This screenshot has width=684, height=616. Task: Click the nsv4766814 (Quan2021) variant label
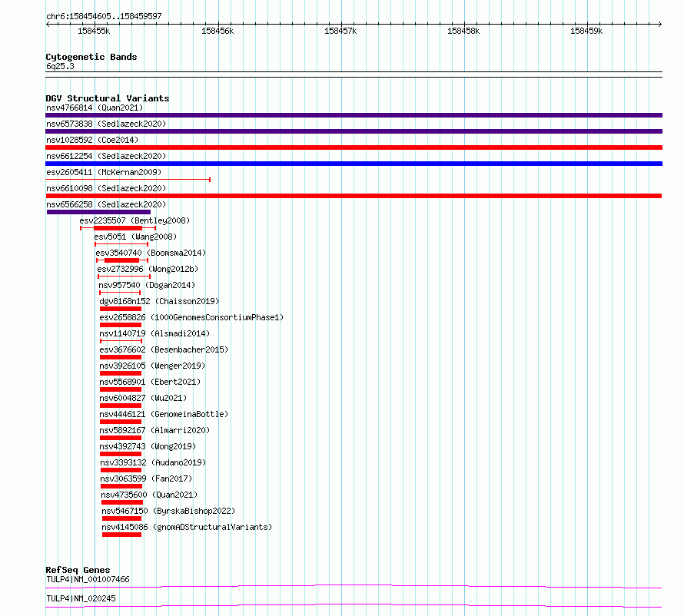95,108
